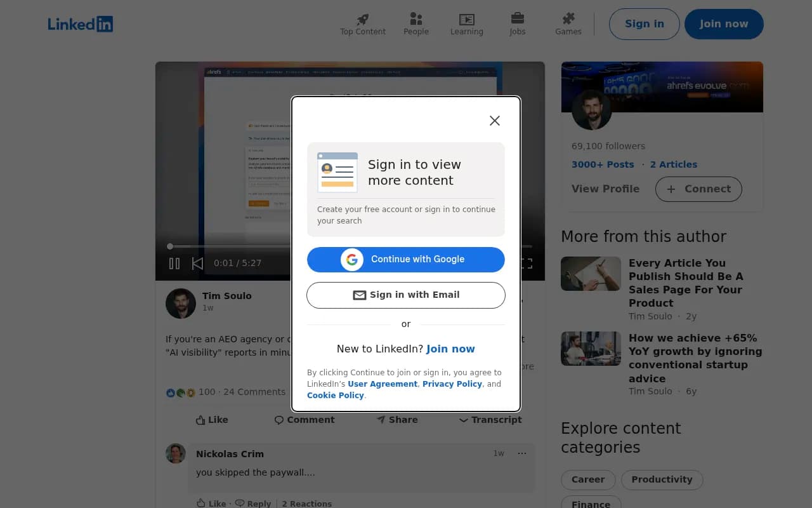Open the Jobs section
This screenshot has height=508, width=812.
pos(518,24)
